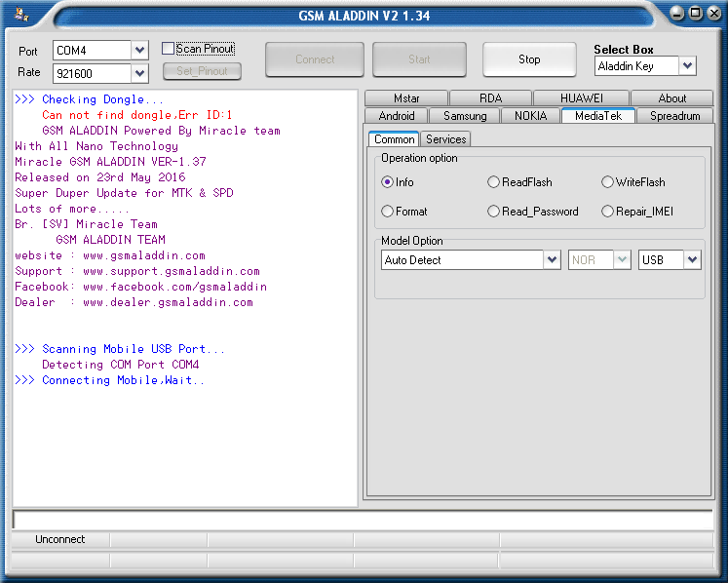Enable the Scan Pinout checkbox
This screenshot has width=728, height=583.
168,49
